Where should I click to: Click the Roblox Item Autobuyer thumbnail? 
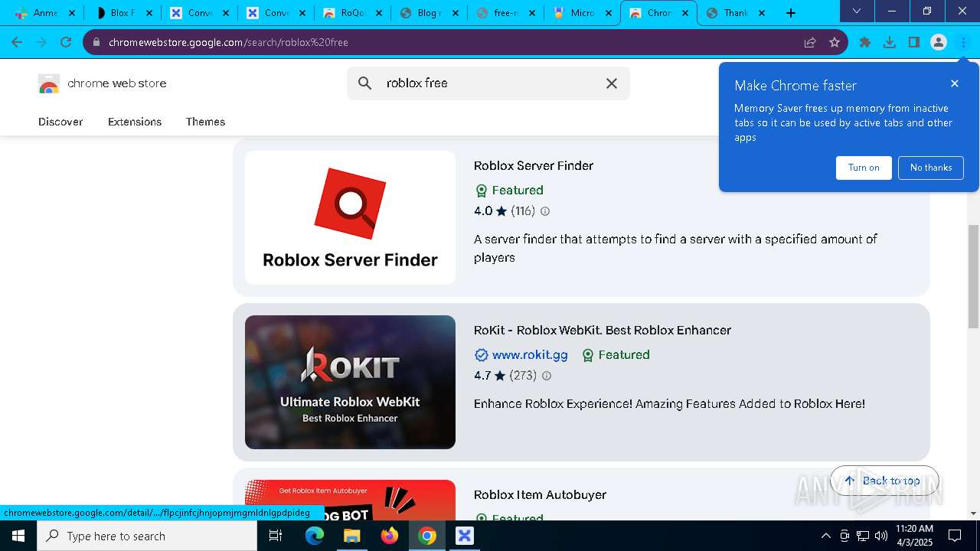[350, 500]
